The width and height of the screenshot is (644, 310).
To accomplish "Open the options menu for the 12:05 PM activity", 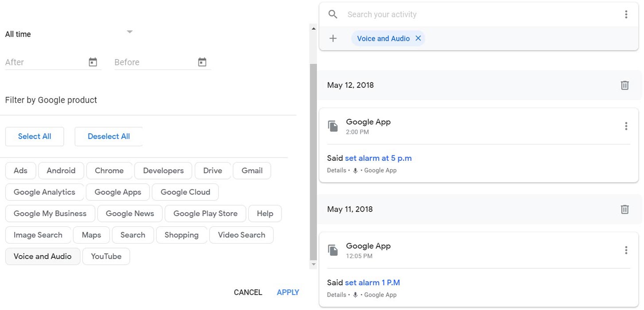I will tap(626, 250).
